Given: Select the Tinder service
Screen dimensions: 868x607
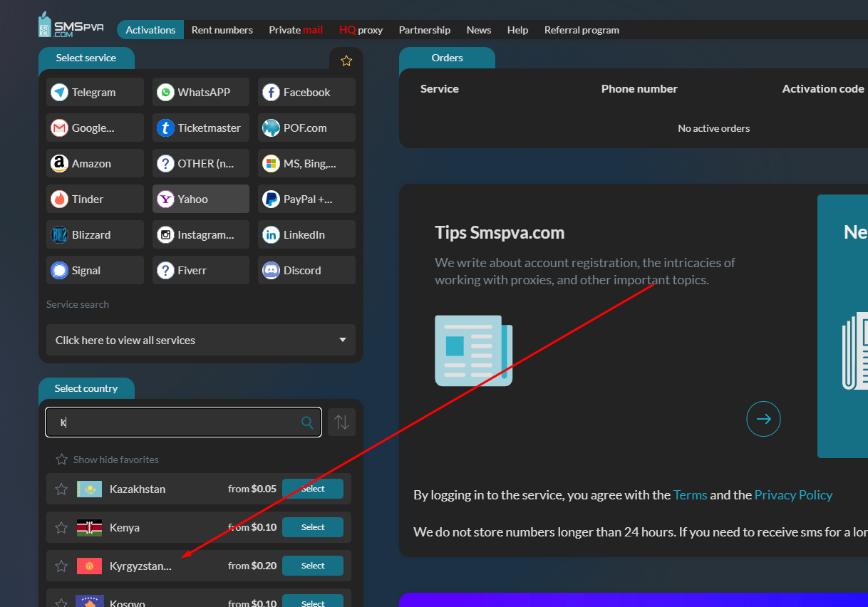Looking at the screenshot, I should coord(95,199).
